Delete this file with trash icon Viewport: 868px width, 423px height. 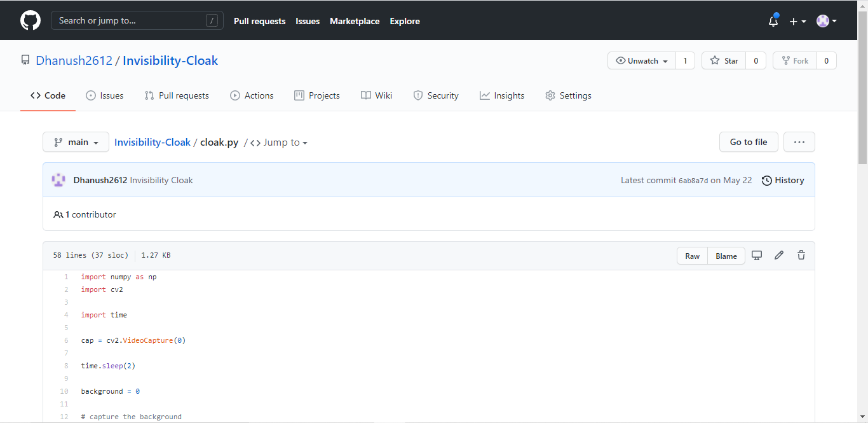[x=801, y=255]
